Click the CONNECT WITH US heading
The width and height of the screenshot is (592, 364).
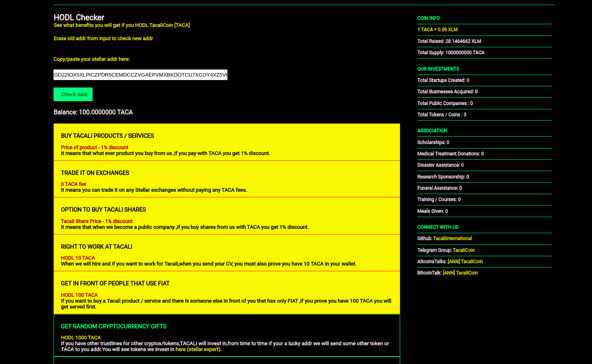click(438, 227)
